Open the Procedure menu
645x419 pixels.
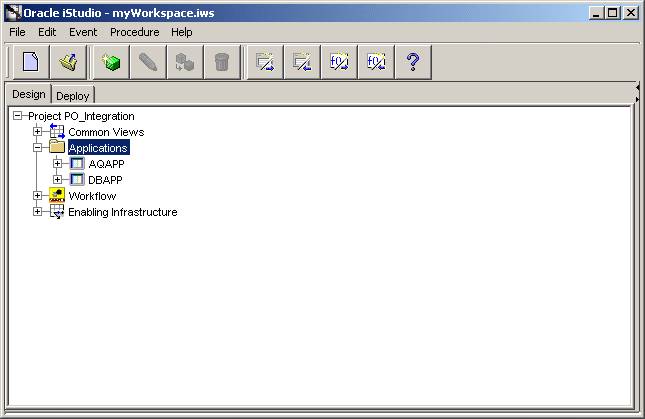(x=135, y=32)
